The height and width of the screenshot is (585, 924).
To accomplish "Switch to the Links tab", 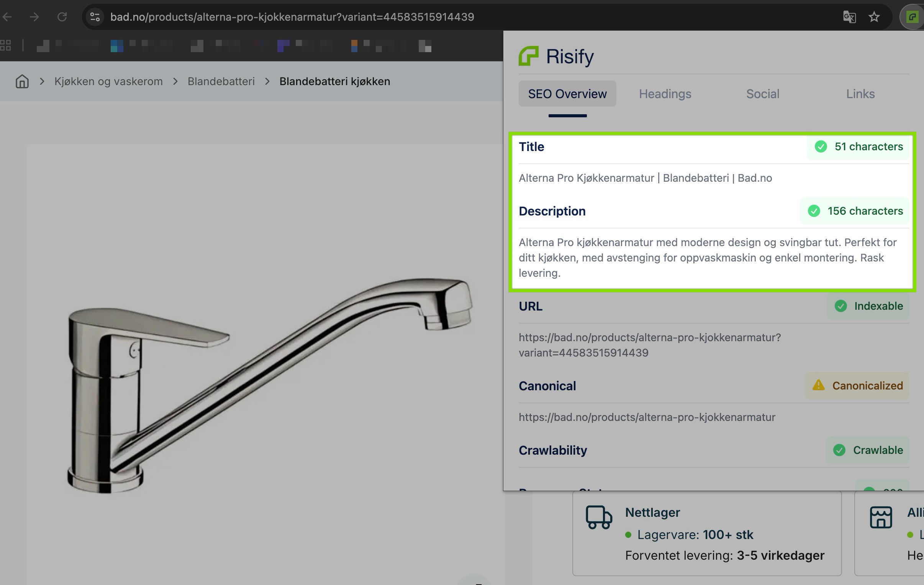I will click(x=860, y=94).
